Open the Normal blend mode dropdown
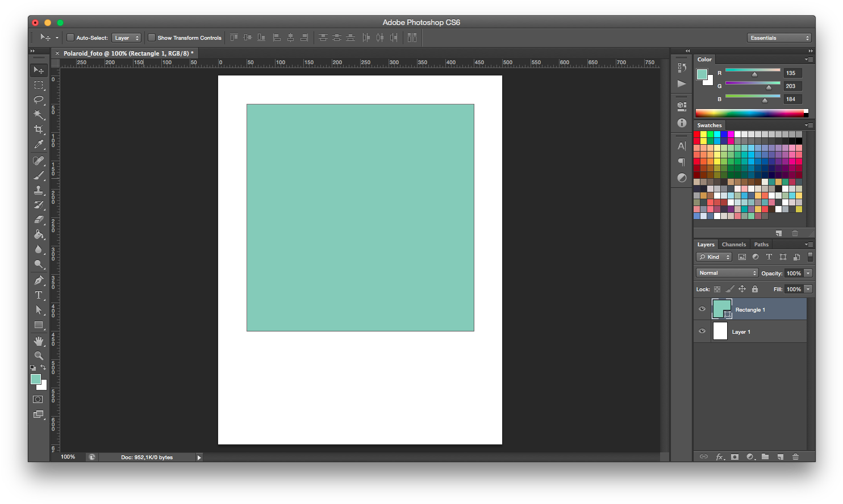 pyautogui.click(x=727, y=273)
